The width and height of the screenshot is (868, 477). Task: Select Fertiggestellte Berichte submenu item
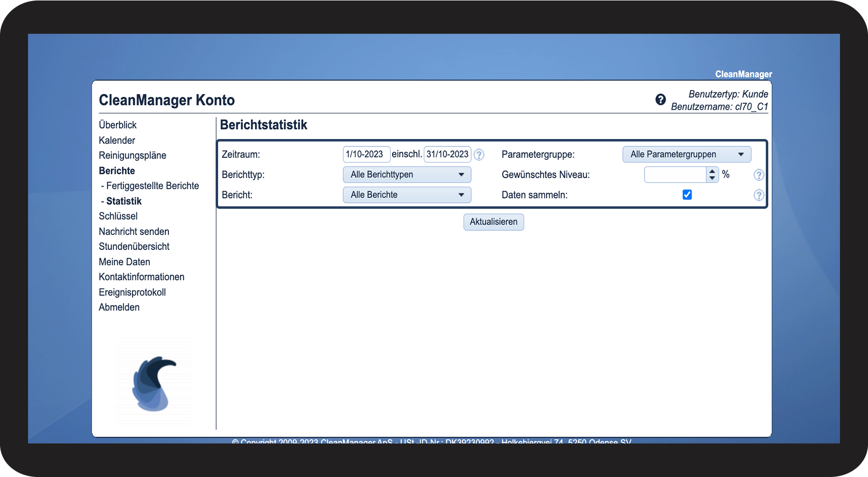click(x=152, y=186)
